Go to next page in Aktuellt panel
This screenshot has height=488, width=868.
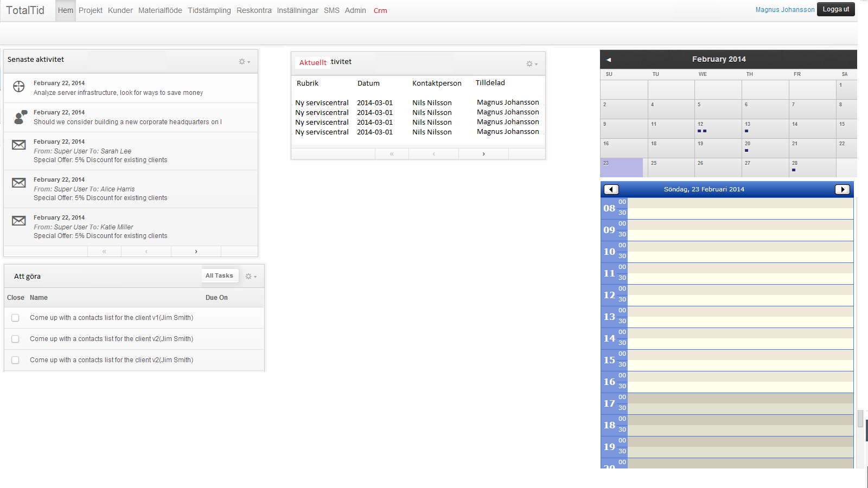pos(483,154)
